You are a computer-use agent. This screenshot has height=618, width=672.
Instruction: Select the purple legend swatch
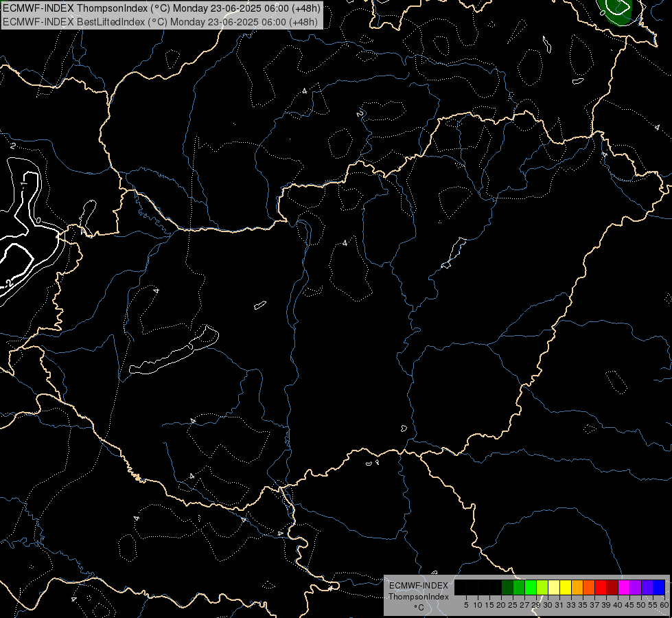coord(636,587)
